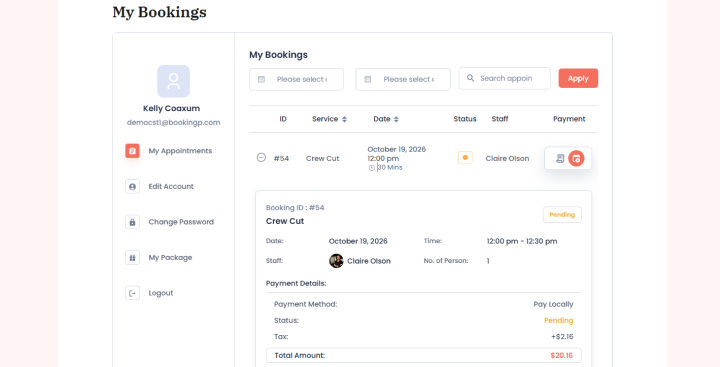Select the Logout menu item

tap(161, 293)
